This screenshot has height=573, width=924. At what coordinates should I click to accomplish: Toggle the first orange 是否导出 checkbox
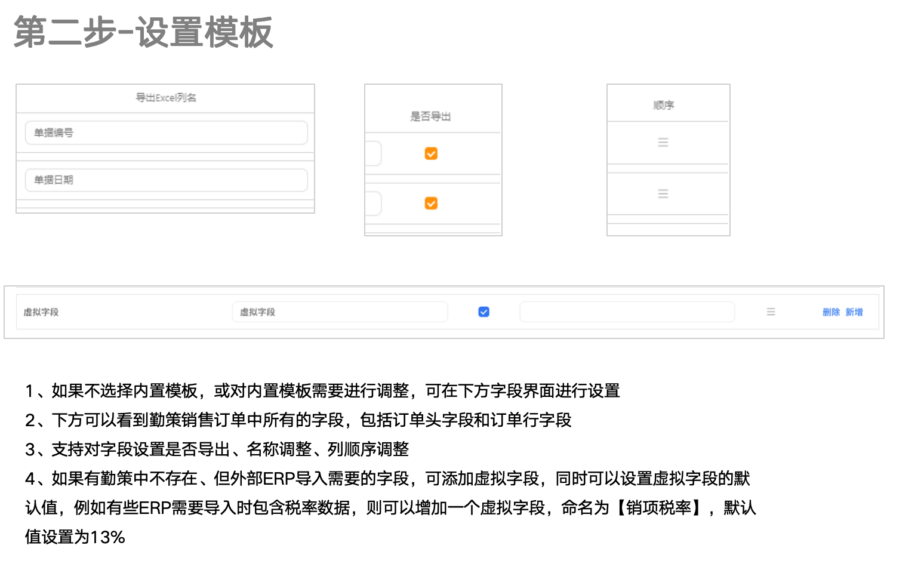[431, 153]
